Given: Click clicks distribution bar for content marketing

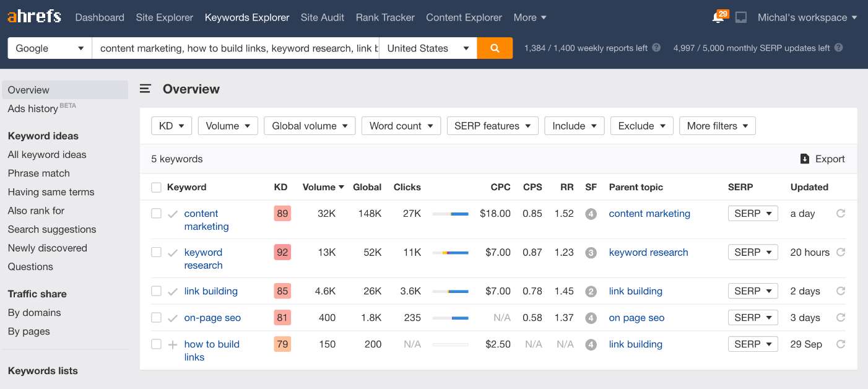Looking at the screenshot, I should tap(450, 214).
